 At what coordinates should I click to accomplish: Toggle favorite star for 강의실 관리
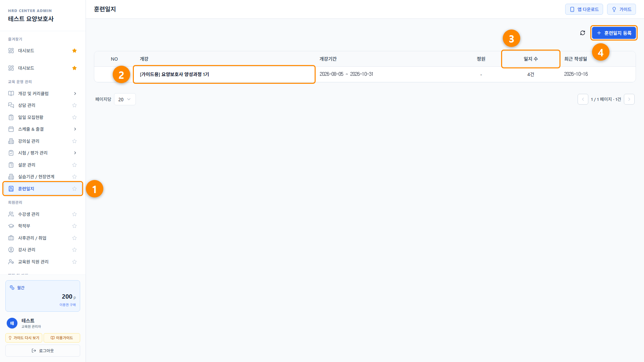click(74, 141)
